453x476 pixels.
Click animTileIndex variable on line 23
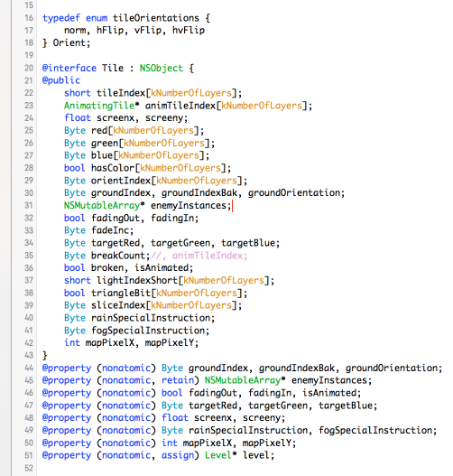180,106
